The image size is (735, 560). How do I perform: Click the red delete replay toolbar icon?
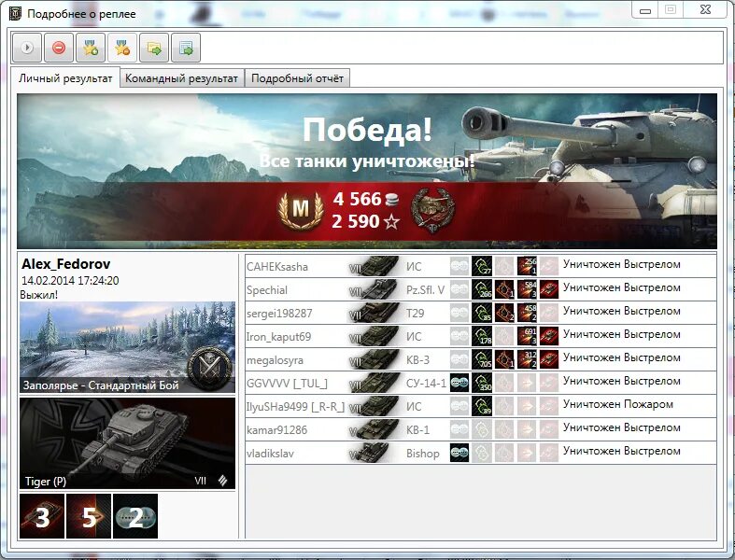click(x=59, y=48)
